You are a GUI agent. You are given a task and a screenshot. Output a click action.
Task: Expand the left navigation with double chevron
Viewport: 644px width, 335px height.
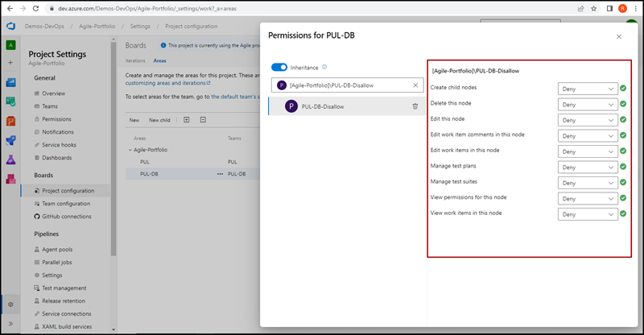pos(10,324)
